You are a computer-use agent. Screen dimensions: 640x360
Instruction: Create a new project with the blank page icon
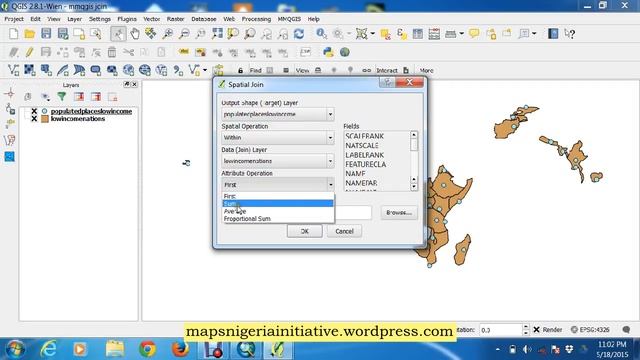13,34
